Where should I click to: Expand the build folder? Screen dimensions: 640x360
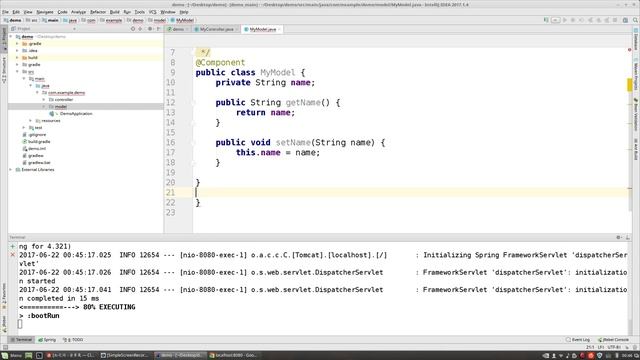pyautogui.click(x=17, y=58)
